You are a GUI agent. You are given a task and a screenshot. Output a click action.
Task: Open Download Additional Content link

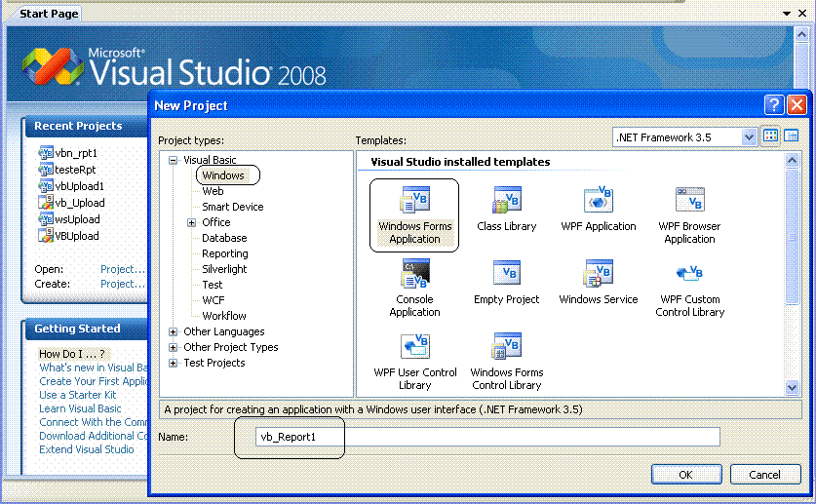94,436
